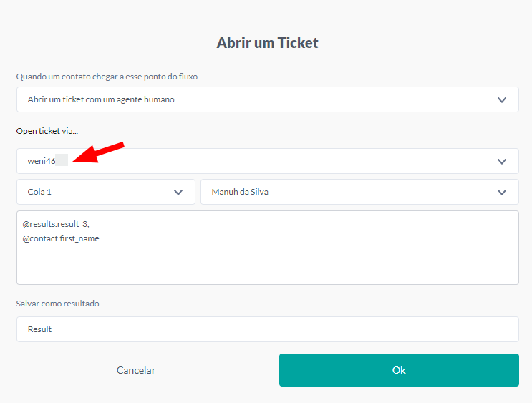
Task: Click the @contact.first_name text line
Action: (x=61, y=238)
